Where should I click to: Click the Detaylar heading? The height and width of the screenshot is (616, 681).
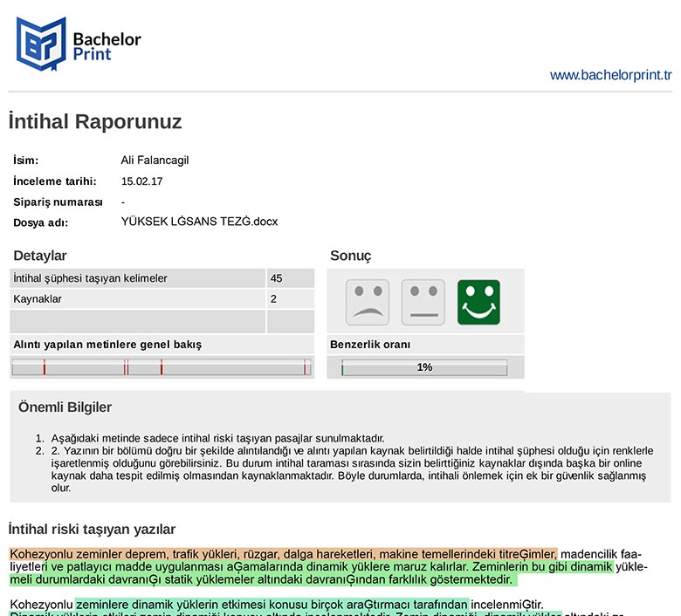pyautogui.click(x=40, y=256)
